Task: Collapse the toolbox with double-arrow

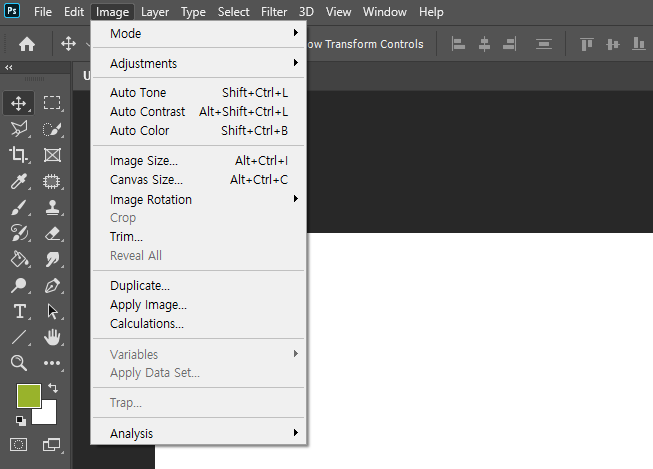Action: click(9, 67)
